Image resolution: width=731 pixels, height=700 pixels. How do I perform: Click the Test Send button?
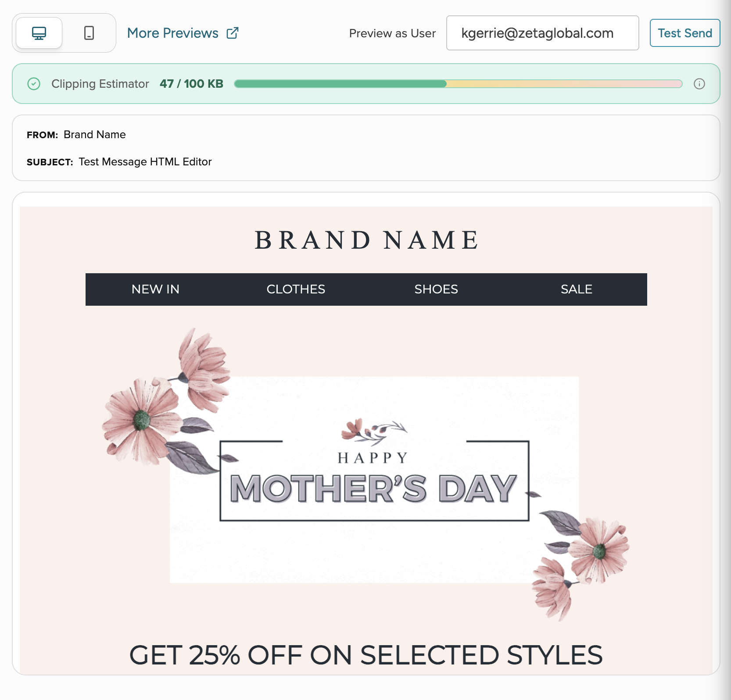pos(684,33)
